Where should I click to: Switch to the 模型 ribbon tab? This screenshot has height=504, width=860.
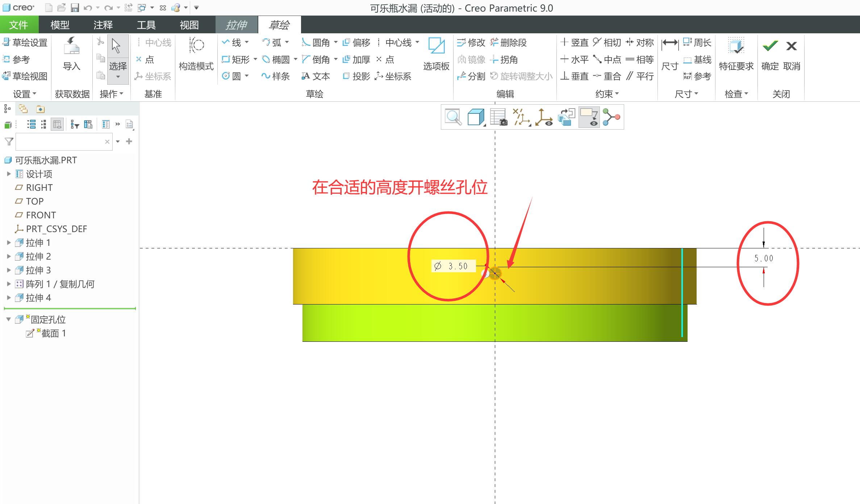tap(60, 25)
